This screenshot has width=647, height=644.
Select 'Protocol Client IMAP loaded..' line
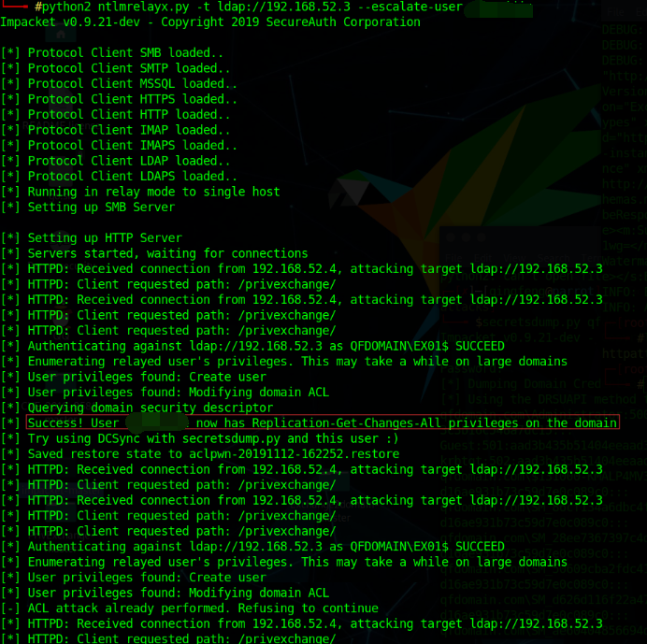(116, 130)
